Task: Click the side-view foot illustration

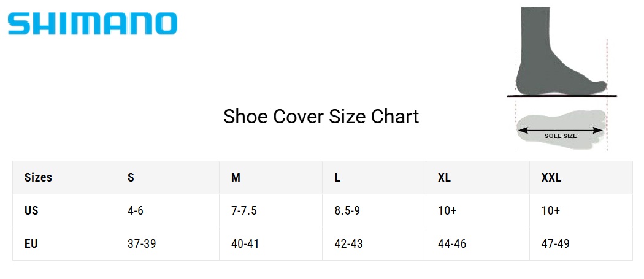Action: tap(555, 52)
